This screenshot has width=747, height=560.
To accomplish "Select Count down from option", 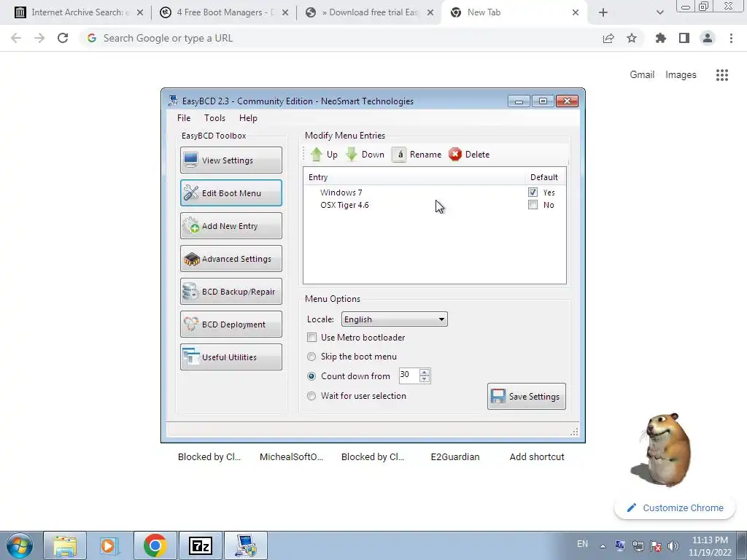I will coord(311,376).
